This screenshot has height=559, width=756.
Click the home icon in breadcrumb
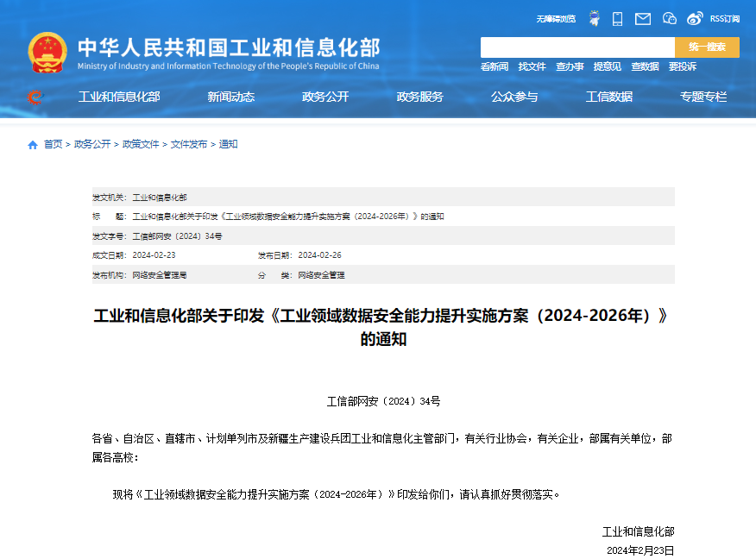pyautogui.click(x=33, y=145)
